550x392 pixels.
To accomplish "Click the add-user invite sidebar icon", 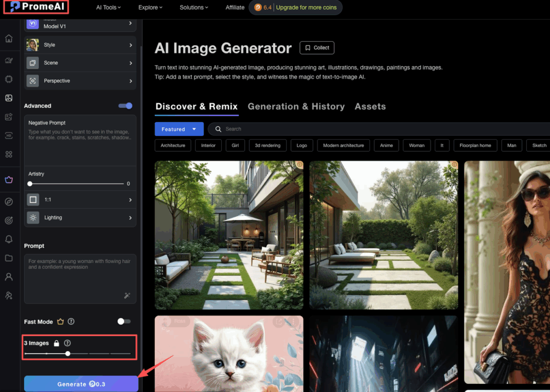I will coord(9,295).
